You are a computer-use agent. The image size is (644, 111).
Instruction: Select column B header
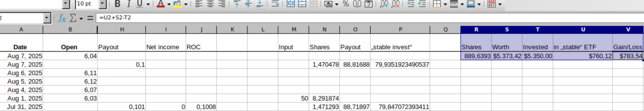[70, 30]
